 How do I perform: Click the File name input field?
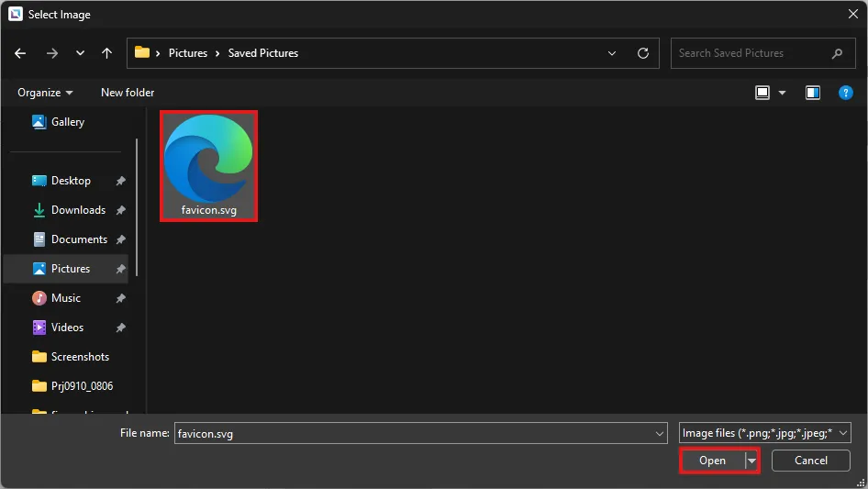413,433
